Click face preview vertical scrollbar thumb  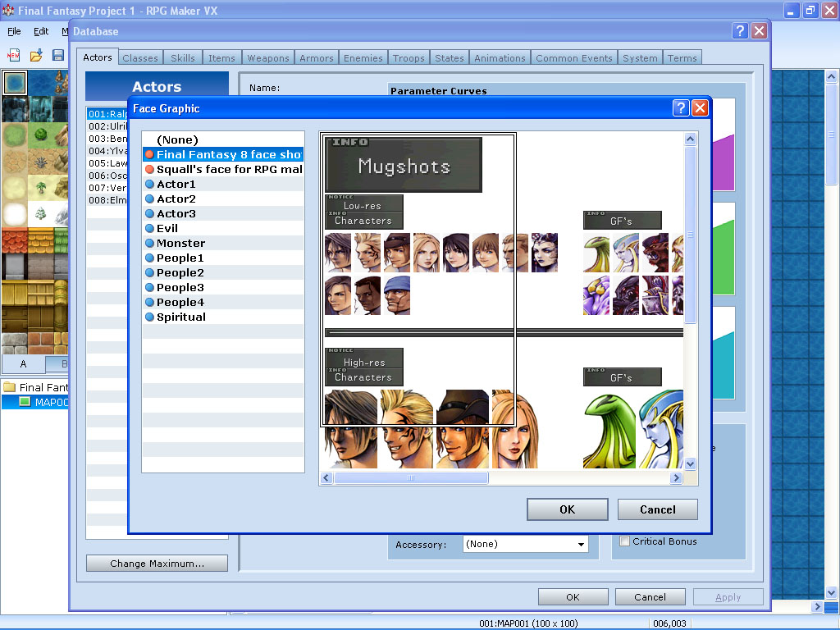pos(690,235)
